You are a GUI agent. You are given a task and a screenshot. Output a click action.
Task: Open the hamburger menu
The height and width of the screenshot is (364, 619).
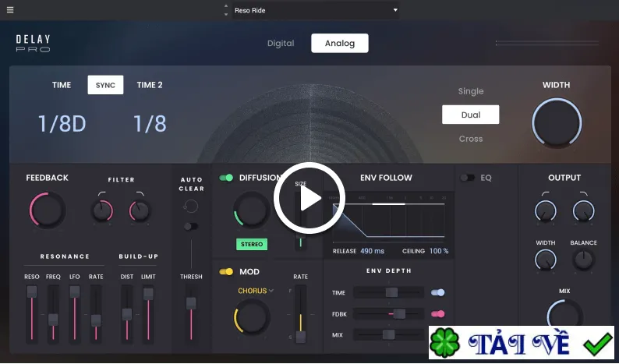click(x=10, y=10)
